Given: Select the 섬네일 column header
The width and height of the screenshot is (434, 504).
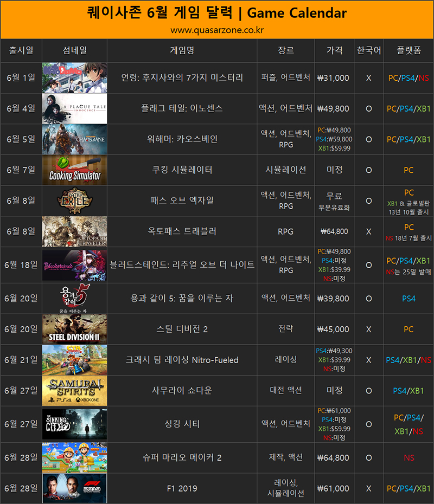Looking at the screenshot, I should tap(75, 50).
